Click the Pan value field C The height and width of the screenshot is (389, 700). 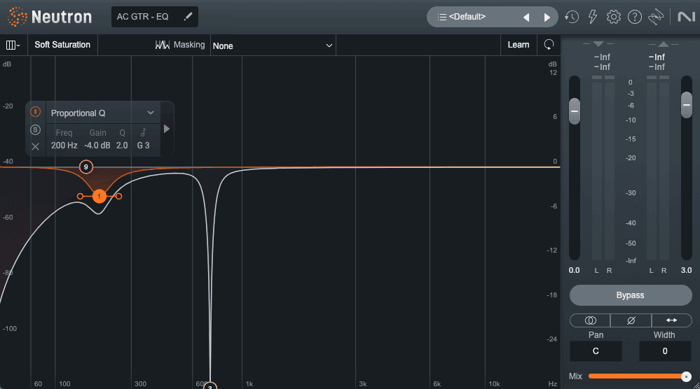pos(596,351)
